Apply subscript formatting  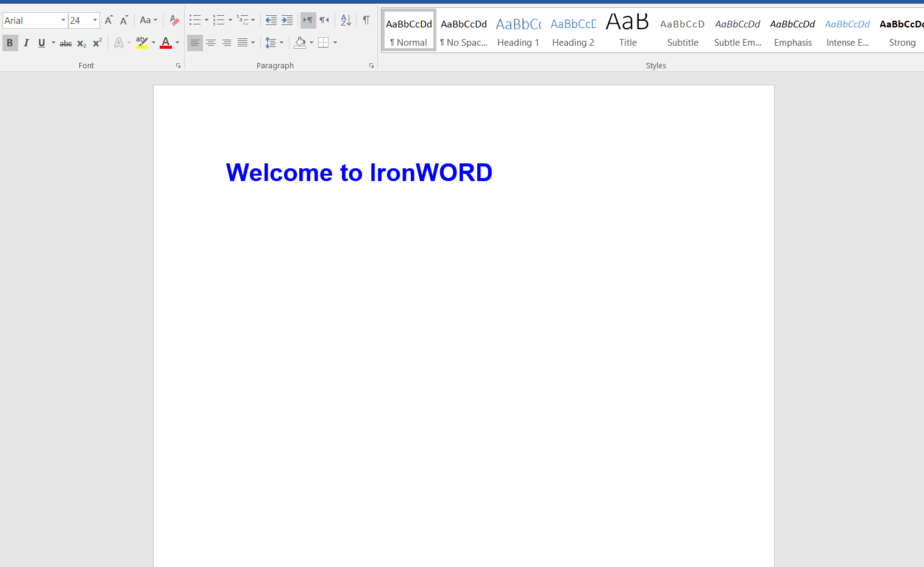point(82,43)
